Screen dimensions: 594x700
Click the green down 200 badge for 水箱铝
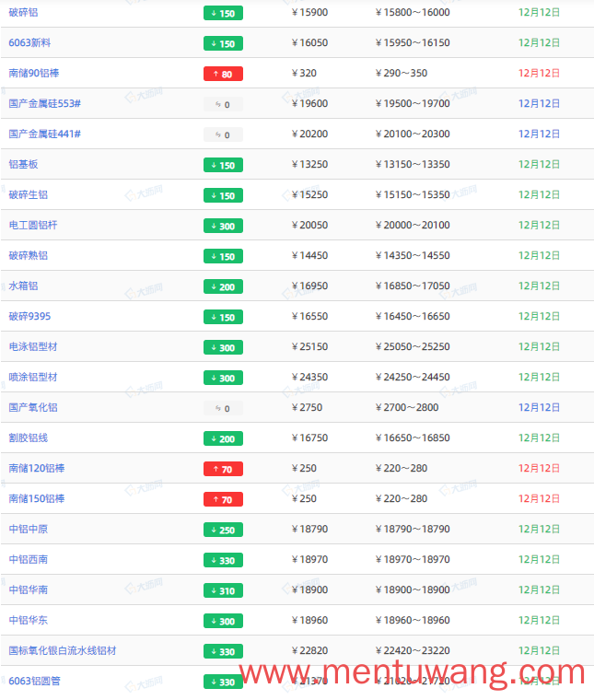223,286
